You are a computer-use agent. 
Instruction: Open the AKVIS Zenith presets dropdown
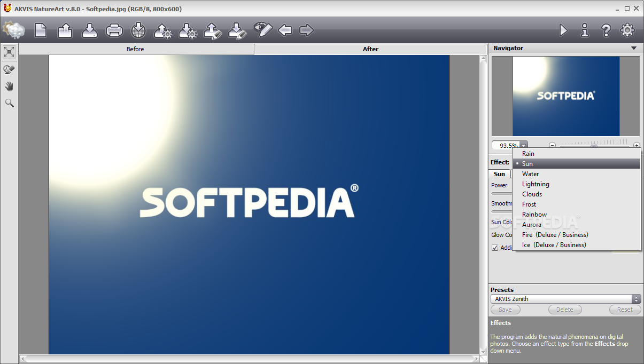[x=566, y=299]
